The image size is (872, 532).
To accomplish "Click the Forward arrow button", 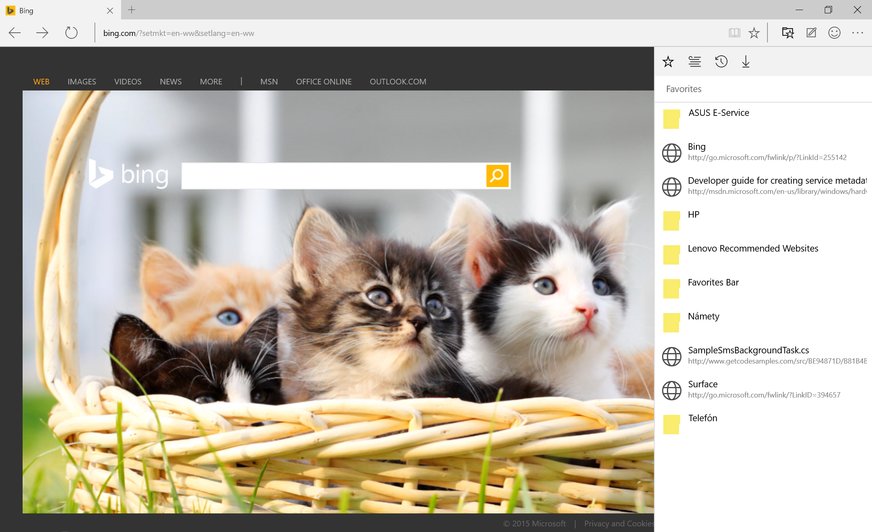I will point(42,33).
